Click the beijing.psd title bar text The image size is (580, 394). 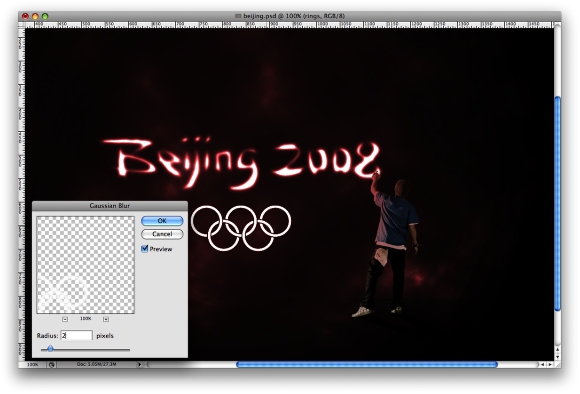pyautogui.click(x=294, y=16)
